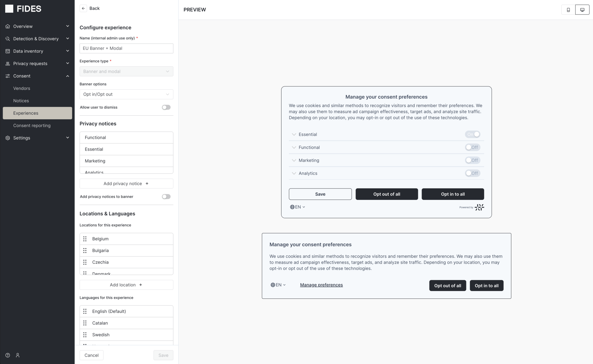Screen dimensions: 593x364
Task: Click the Powered by Fides logo
Action: tap(479, 207)
